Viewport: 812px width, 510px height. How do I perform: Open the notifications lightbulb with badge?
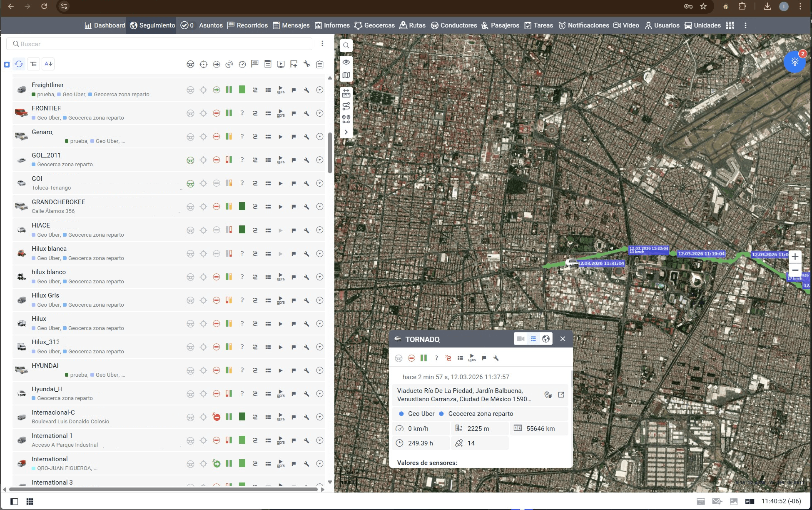pyautogui.click(x=795, y=62)
